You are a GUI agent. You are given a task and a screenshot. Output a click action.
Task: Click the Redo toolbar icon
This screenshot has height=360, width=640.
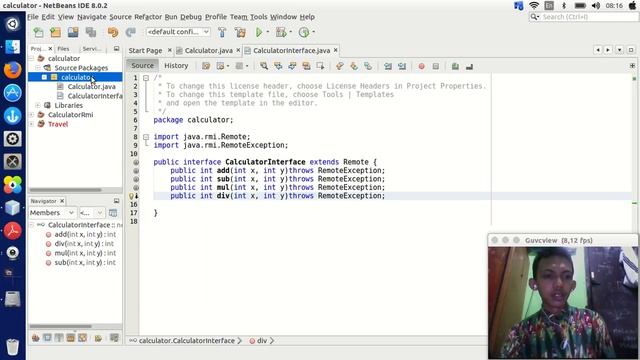[130, 32]
